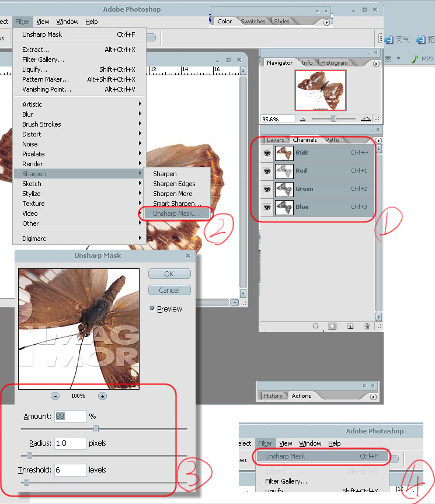Open the History panel options menu arrow
This screenshot has height=504, width=435.
[373, 397]
